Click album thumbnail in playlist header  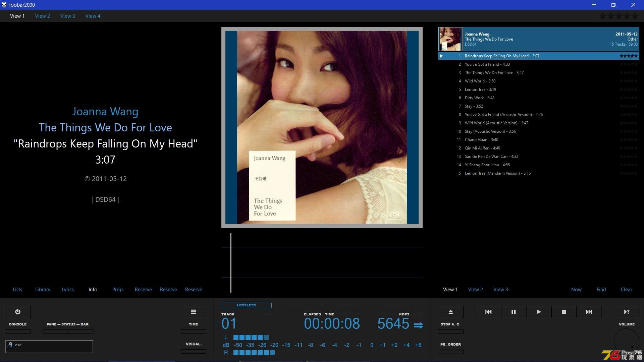450,39
